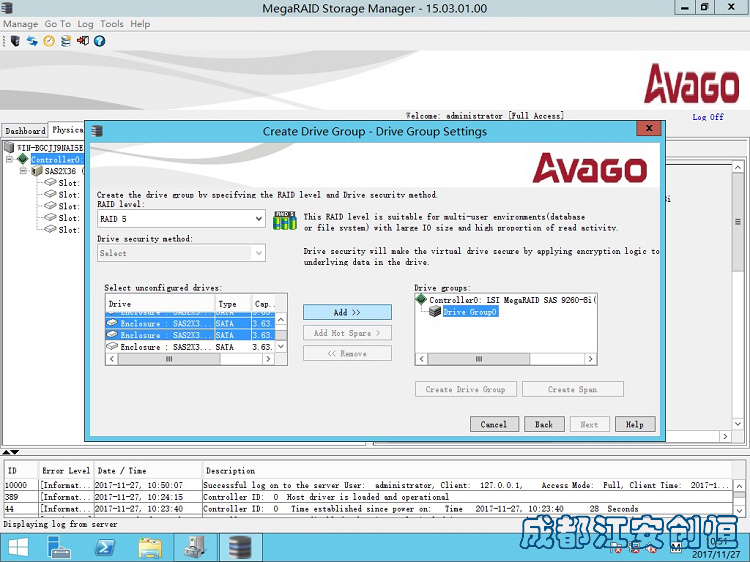The height and width of the screenshot is (562, 750).
Task: Click the Controller0 LSI MegaRAID icon in Drive groups
Action: (421, 300)
